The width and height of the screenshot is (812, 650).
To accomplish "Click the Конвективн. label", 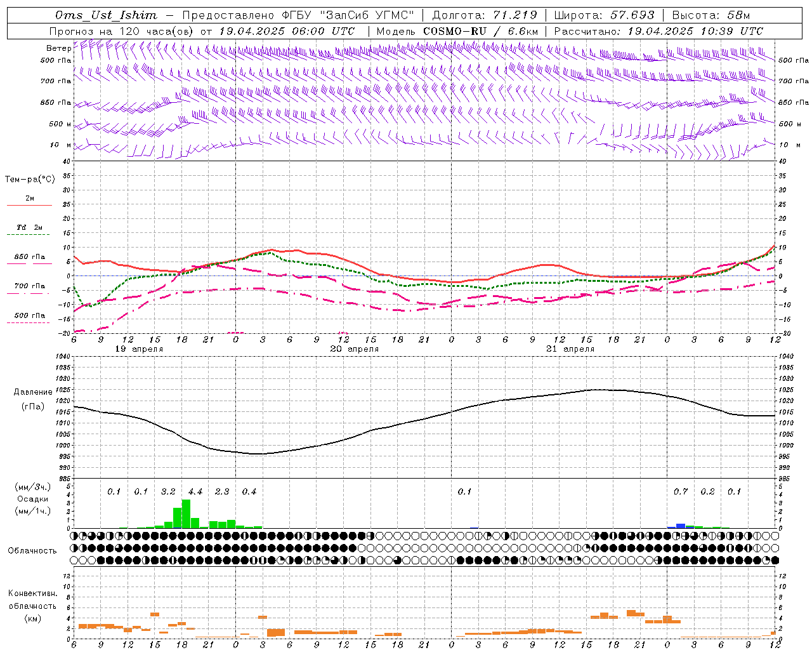I will pos(32,594).
